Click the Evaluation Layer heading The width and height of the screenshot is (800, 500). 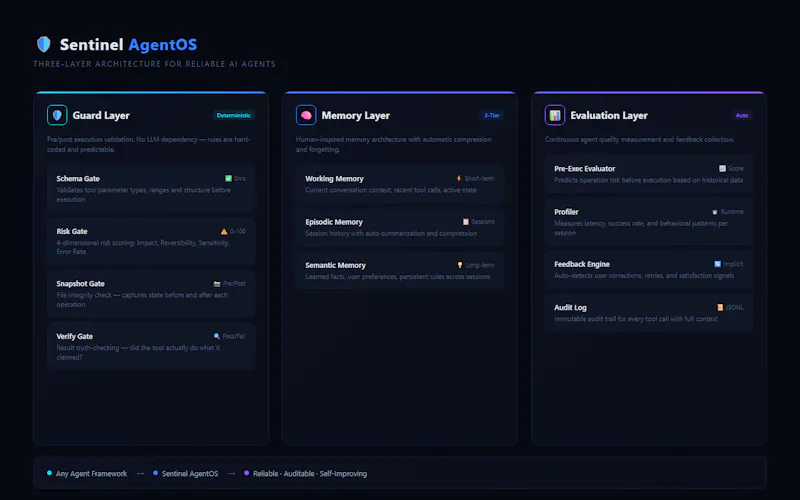click(x=609, y=116)
